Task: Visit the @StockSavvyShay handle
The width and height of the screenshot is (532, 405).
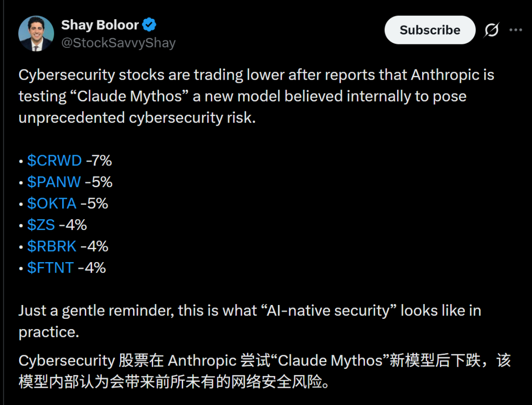Action: (118, 43)
